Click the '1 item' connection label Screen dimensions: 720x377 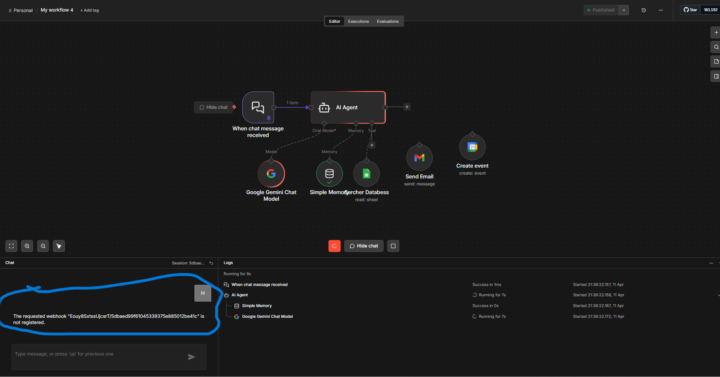point(292,103)
